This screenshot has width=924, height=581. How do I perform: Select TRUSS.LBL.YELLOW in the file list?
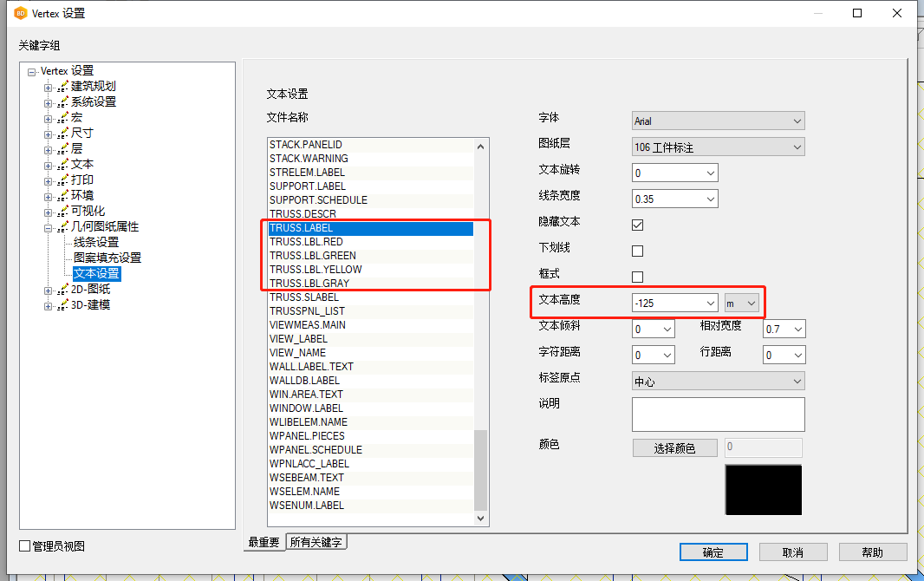371,270
